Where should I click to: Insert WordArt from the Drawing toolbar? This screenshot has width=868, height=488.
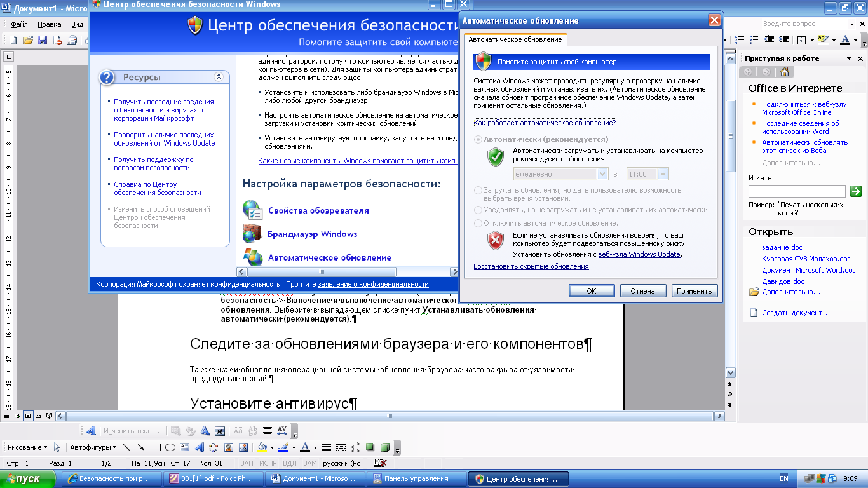[x=199, y=447]
